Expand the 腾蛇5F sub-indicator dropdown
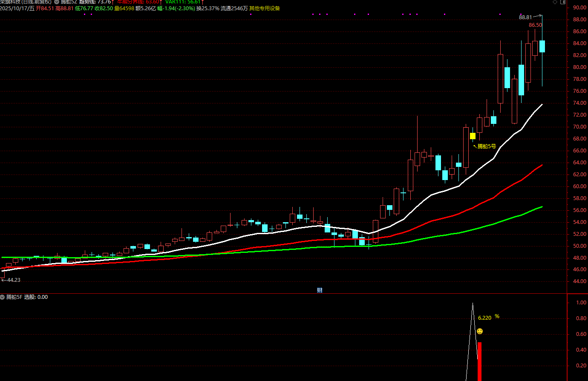Viewport: 588px width, 381px height. (3, 297)
